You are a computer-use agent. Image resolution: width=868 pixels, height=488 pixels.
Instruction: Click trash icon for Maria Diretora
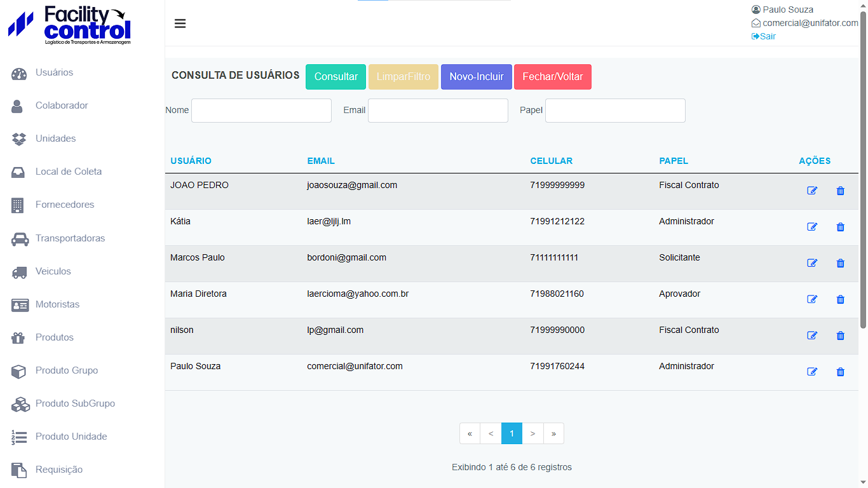tap(840, 299)
